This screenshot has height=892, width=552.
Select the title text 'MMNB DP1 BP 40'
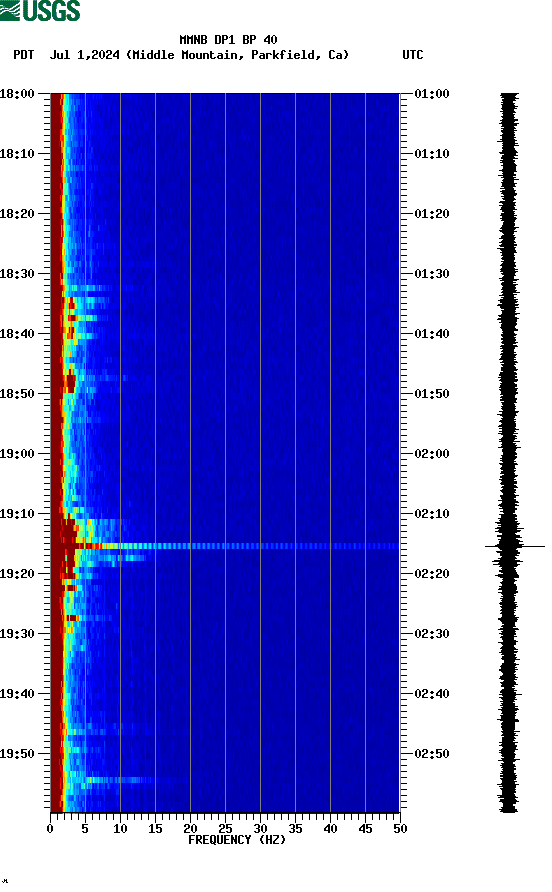[x=228, y=40]
